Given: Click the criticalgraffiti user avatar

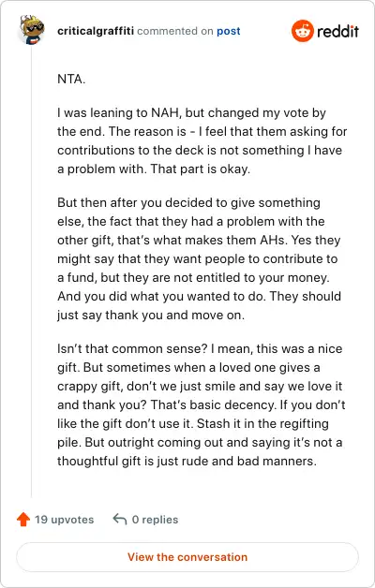Looking at the screenshot, I should pyautogui.click(x=32, y=30).
